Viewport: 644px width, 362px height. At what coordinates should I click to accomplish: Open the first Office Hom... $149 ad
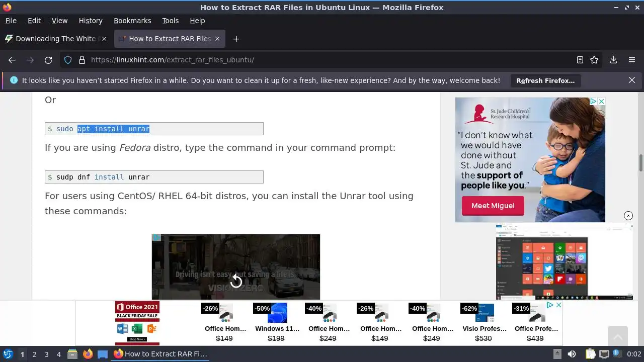point(225,323)
